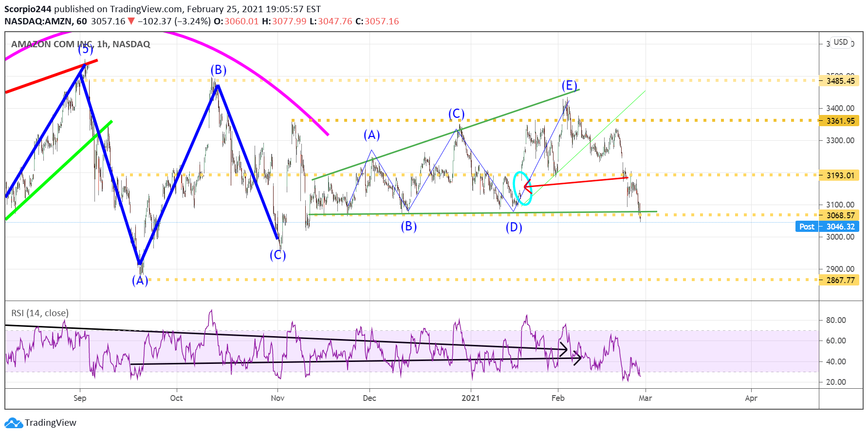Click the Nov label on time axis
Screen dimensions: 868x436
point(277,398)
